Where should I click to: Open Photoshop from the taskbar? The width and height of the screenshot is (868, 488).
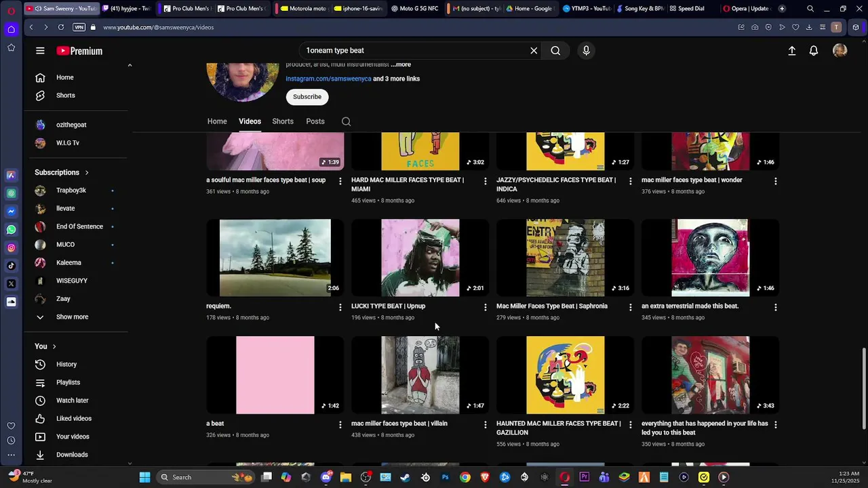pyautogui.click(x=446, y=477)
